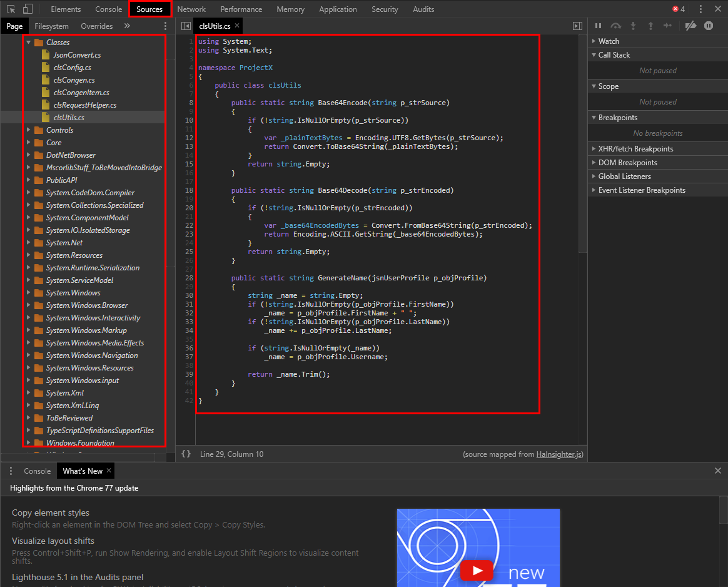Open the Application panel tab
The image size is (728, 587).
coord(338,9)
